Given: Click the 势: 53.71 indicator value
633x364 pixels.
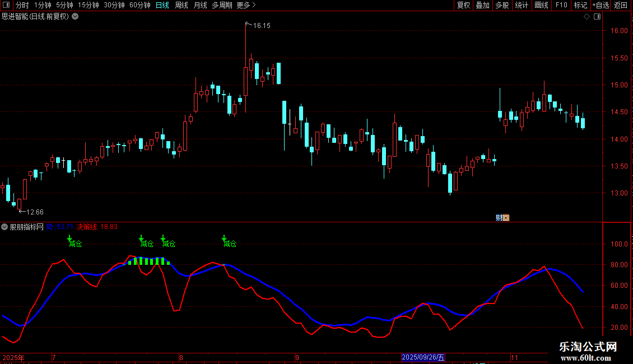Looking at the screenshot, I should pos(60,227).
